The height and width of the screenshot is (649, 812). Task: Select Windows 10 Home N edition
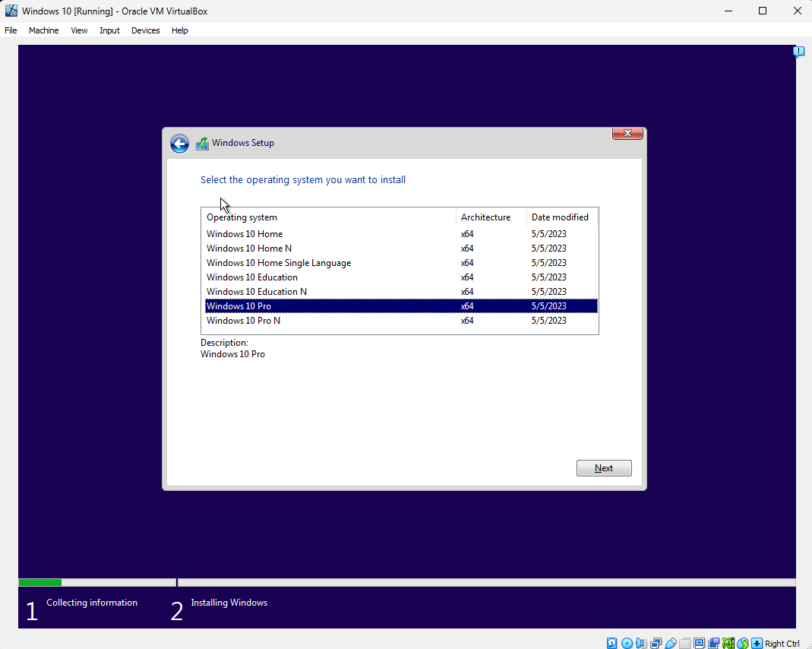401,249
